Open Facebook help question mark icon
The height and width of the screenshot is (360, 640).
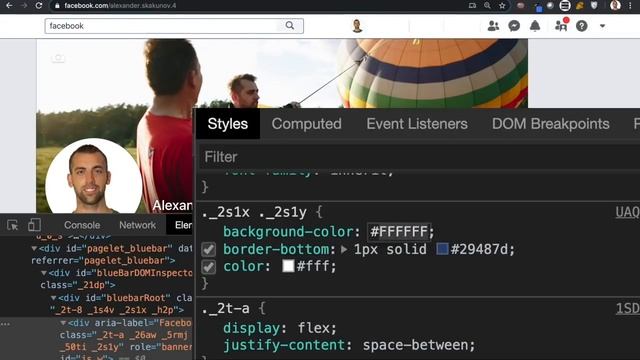[582, 26]
